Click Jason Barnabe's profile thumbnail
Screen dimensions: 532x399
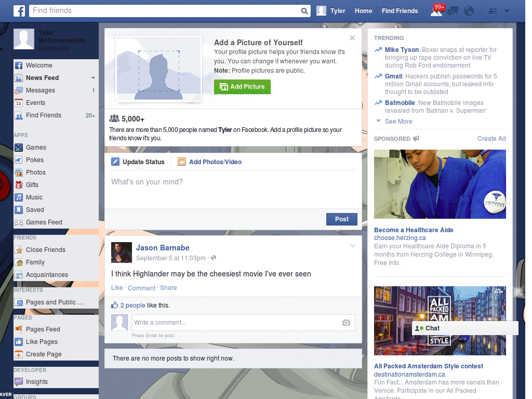[x=122, y=252]
